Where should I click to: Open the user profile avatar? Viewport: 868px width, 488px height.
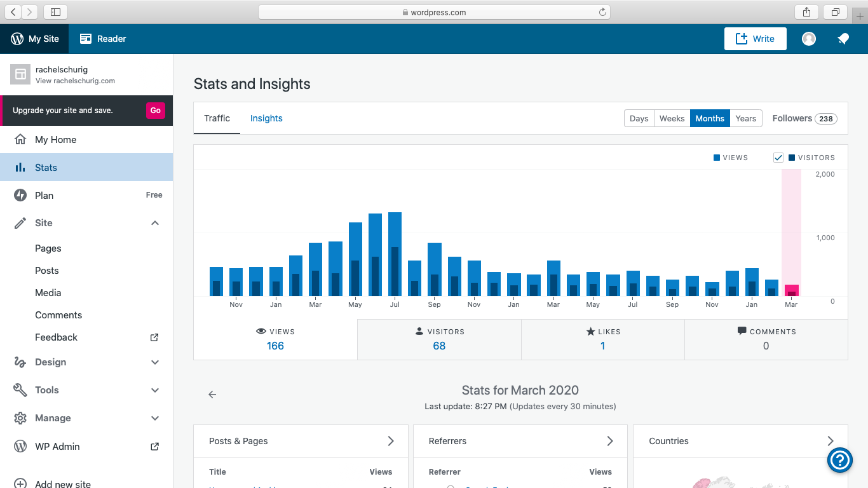[x=809, y=39]
